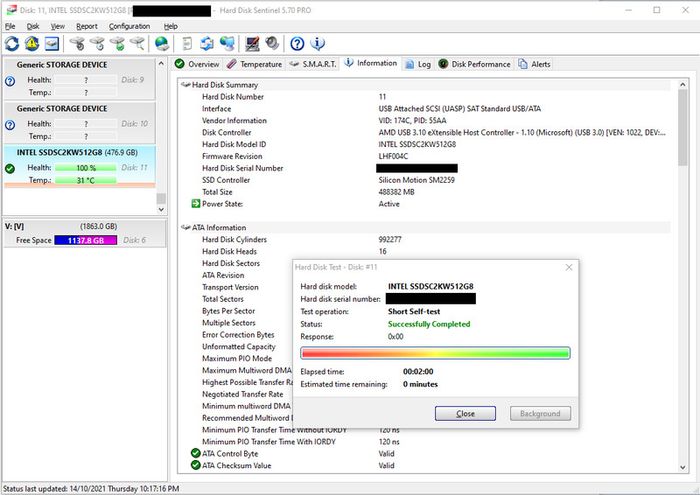700x495 pixels.
Task: Select the V: [V] drive entry
Action: [85, 233]
